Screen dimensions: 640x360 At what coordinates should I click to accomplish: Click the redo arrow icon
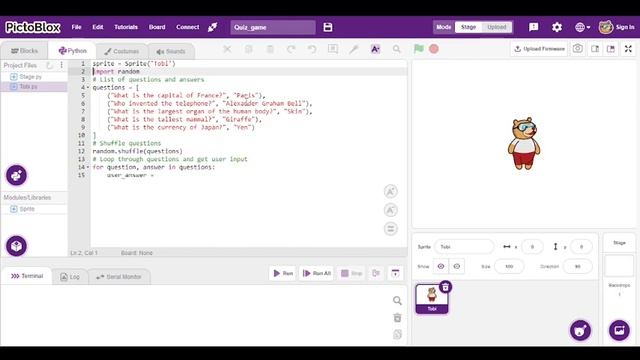[x=291, y=49]
